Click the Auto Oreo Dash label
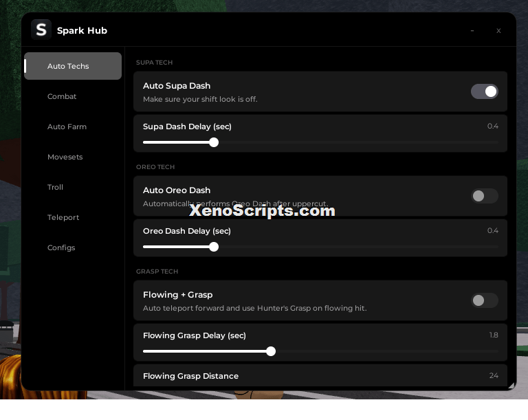The width and height of the screenshot is (528, 420). coord(177,190)
